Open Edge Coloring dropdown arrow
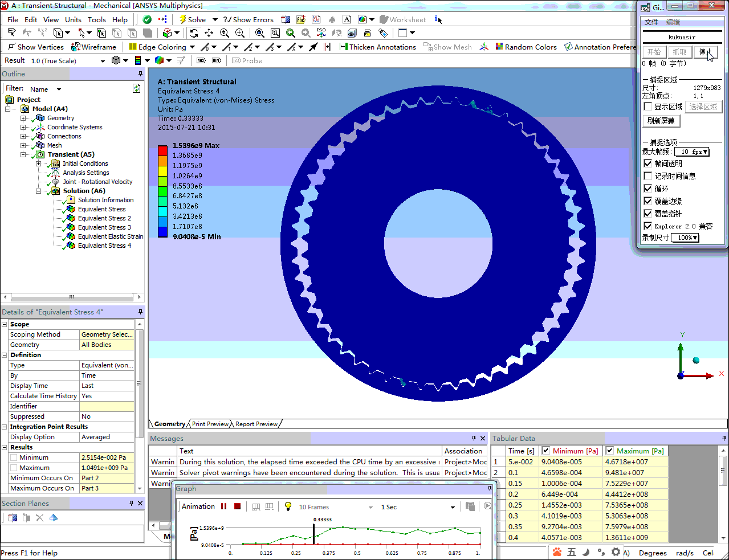Viewport: 729px width, 560px height. pyautogui.click(x=192, y=47)
